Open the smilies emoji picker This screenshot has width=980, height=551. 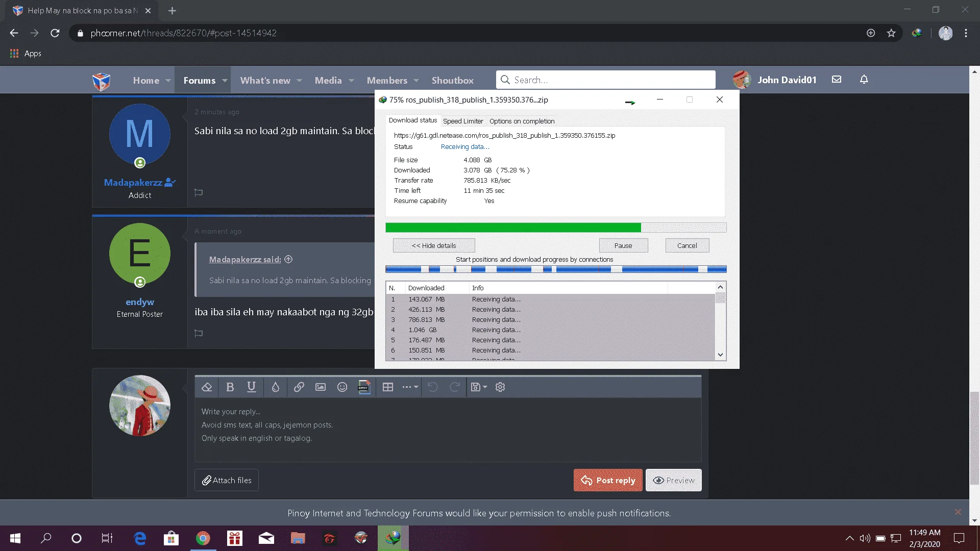click(342, 387)
